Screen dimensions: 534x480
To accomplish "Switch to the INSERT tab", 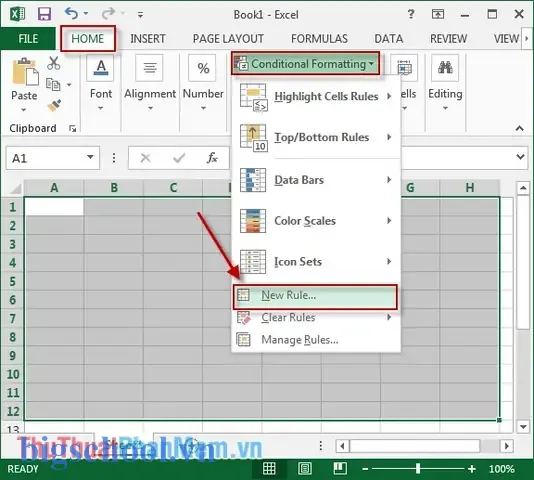I will point(148,38).
